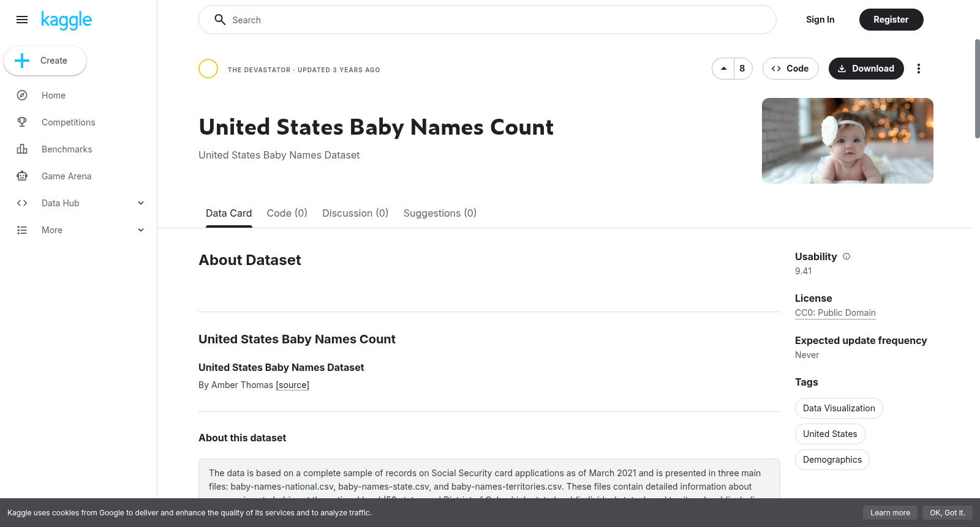
Task: Open the hamburger menu icon
Action: click(22, 20)
